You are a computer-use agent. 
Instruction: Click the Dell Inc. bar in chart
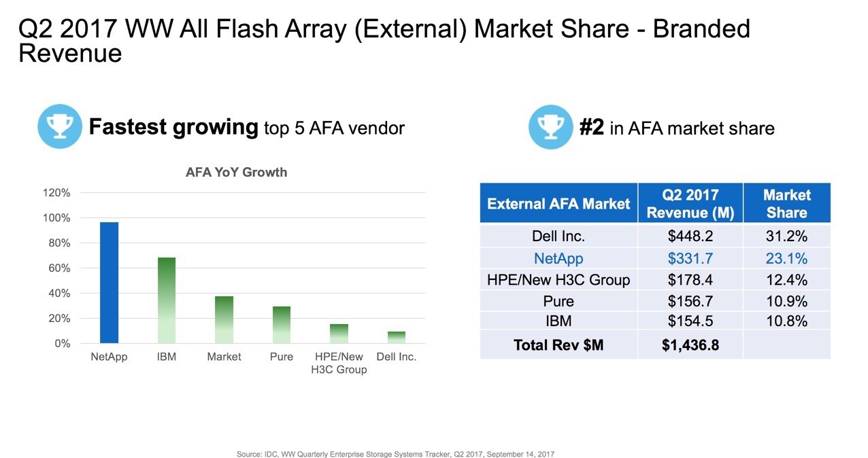(397, 337)
